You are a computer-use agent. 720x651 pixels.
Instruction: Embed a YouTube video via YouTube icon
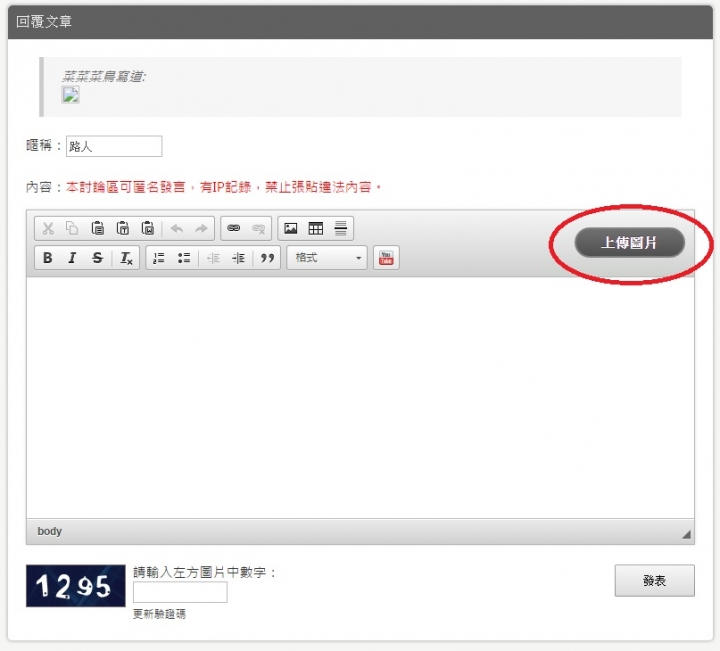tap(386, 258)
